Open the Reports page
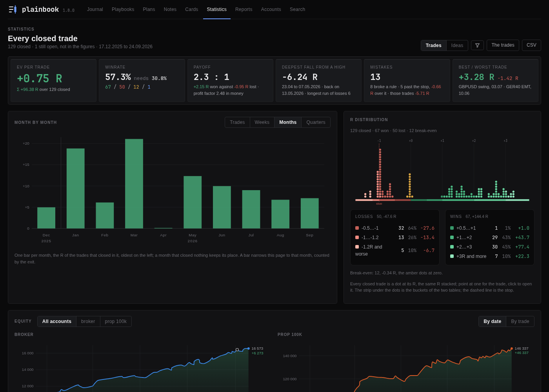Screen dimensions: 549x392 click(244, 9)
